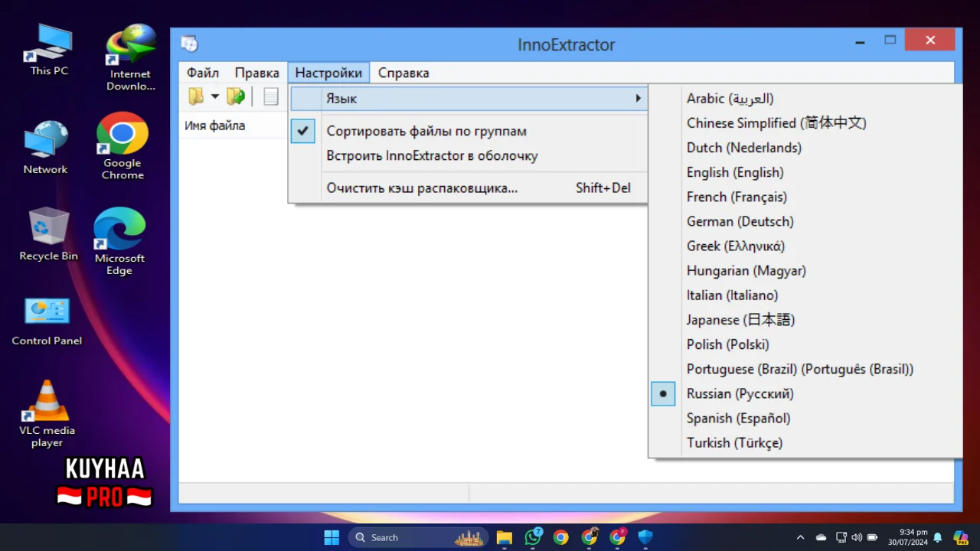Open notifications bell icon
The height and width of the screenshot is (551, 980).
(938, 537)
